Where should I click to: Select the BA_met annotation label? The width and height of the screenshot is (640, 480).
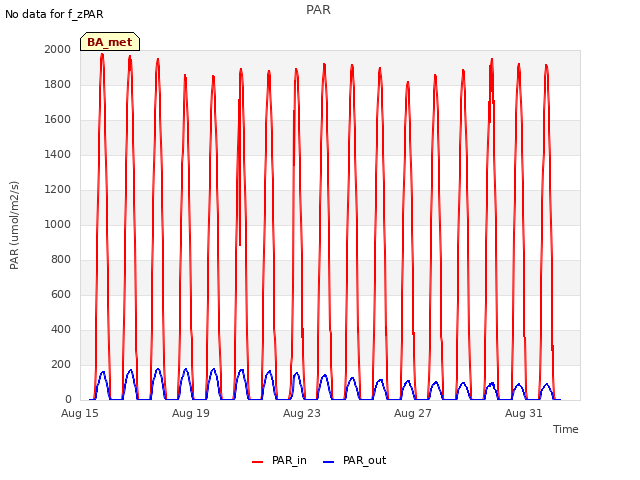pyautogui.click(x=110, y=42)
